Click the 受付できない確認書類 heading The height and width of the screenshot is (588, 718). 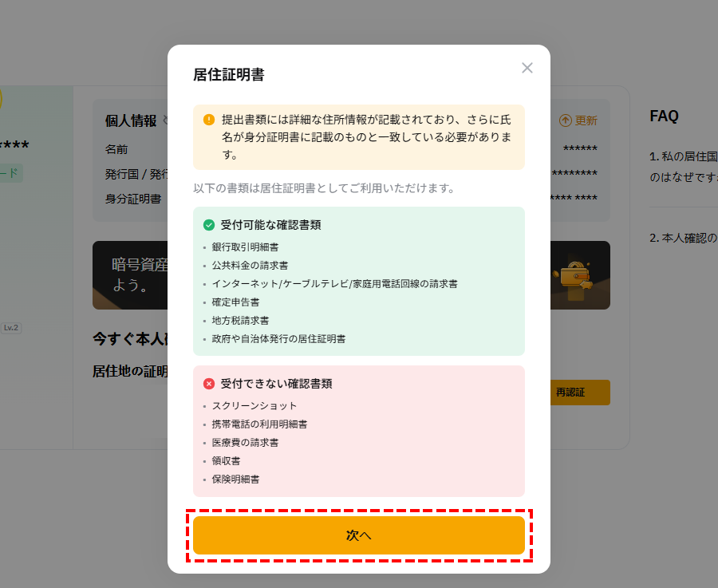coord(276,384)
